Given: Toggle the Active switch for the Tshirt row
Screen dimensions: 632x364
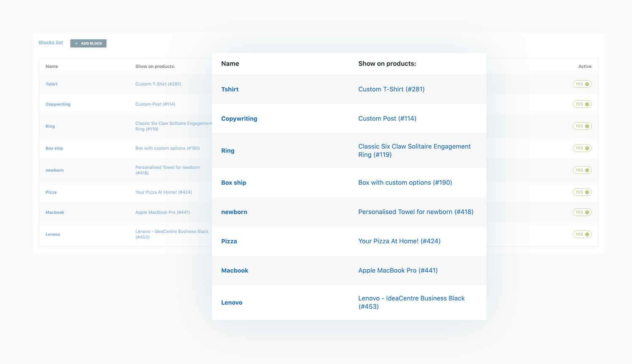Looking at the screenshot, I should click(582, 84).
